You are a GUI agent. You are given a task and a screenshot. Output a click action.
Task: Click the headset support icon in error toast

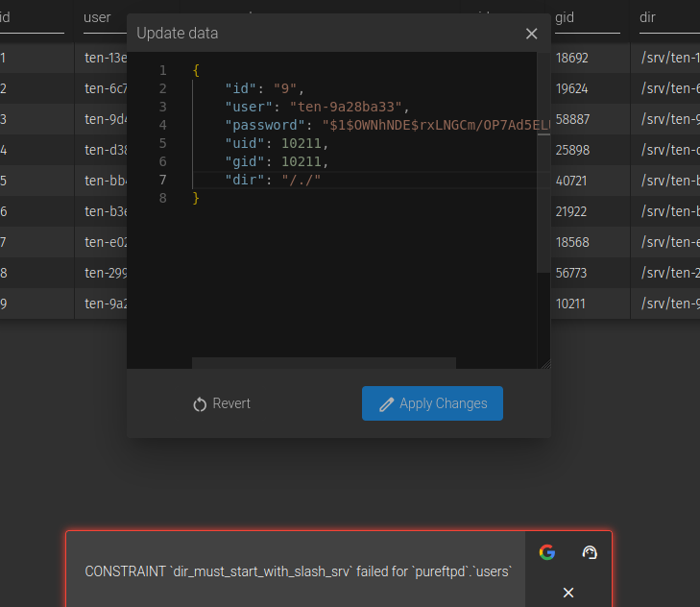pyautogui.click(x=590, y=552)
